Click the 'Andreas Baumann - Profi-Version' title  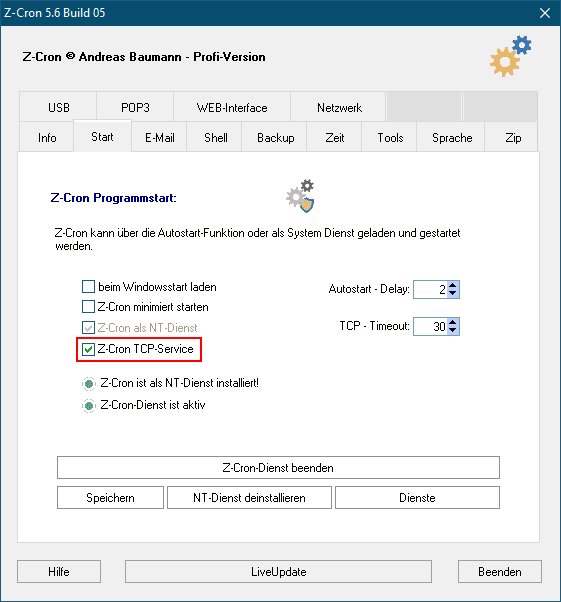pos(172,57)
